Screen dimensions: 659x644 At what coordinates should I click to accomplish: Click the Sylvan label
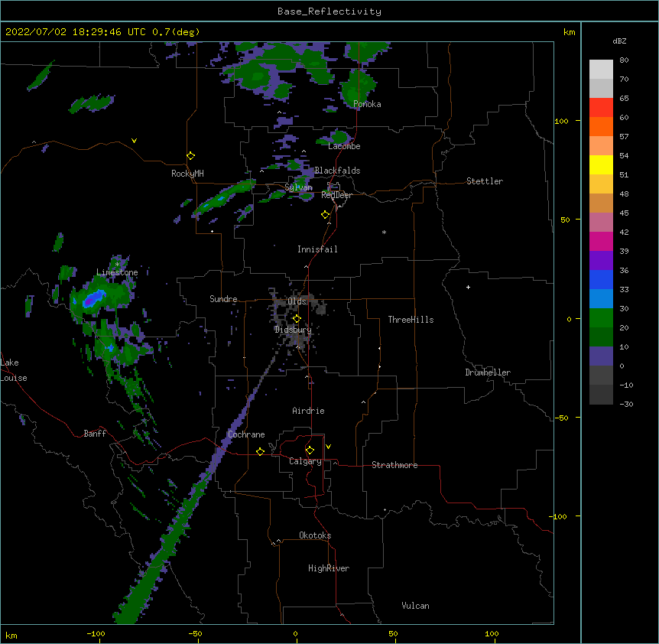[x=298, y=187]
